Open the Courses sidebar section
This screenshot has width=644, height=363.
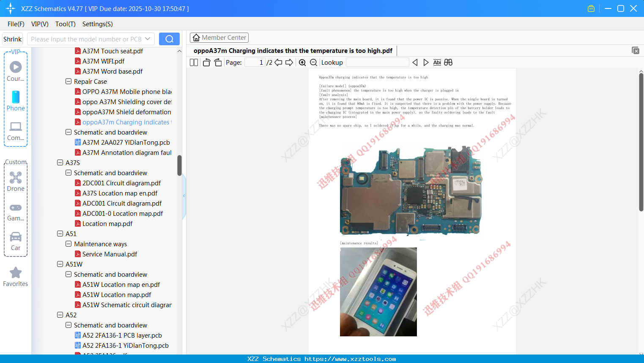(x=16, y=71)
